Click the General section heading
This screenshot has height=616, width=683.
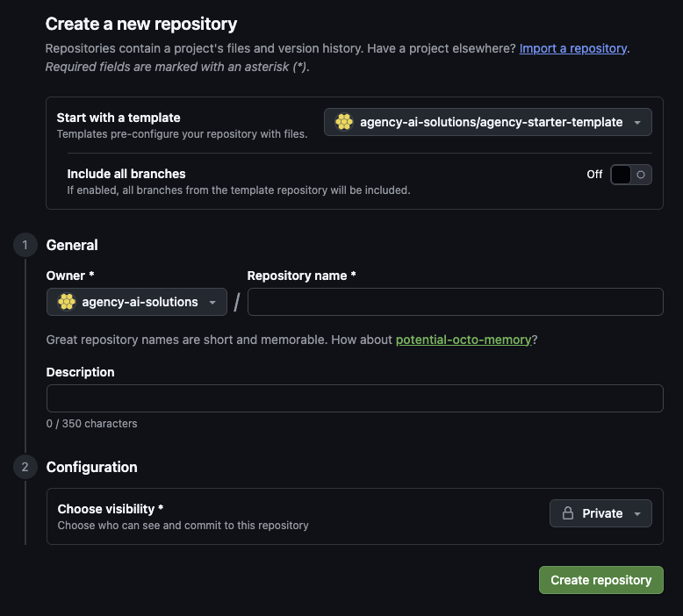pos(72,245)
